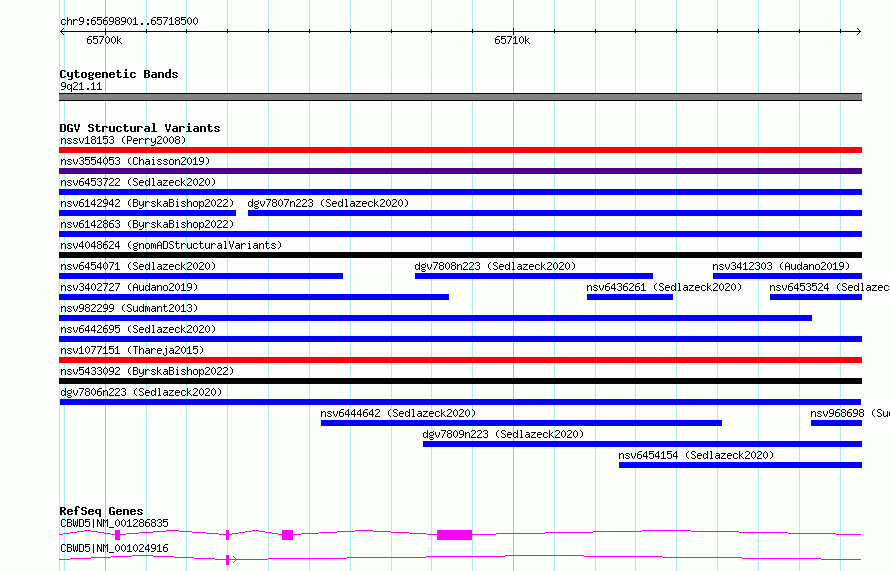Click the nsv3402727 (Audano2019) blue bar
This screenshot has height=571, width=890.
pyautogui.click(x=254, y=297)
